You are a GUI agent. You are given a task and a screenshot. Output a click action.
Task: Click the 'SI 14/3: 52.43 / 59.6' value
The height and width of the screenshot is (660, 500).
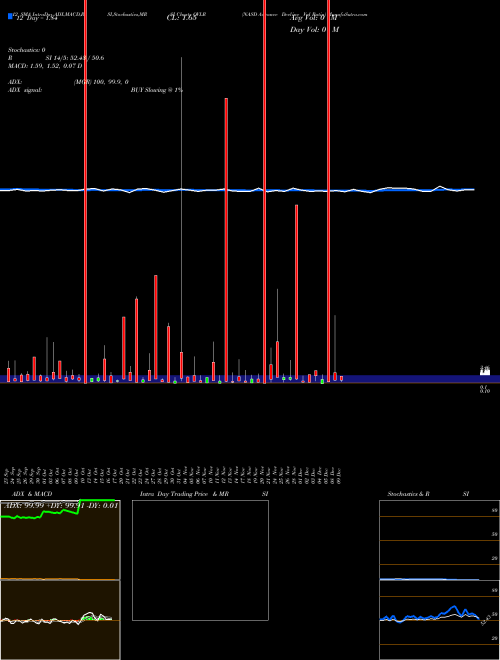pos(75,58)
